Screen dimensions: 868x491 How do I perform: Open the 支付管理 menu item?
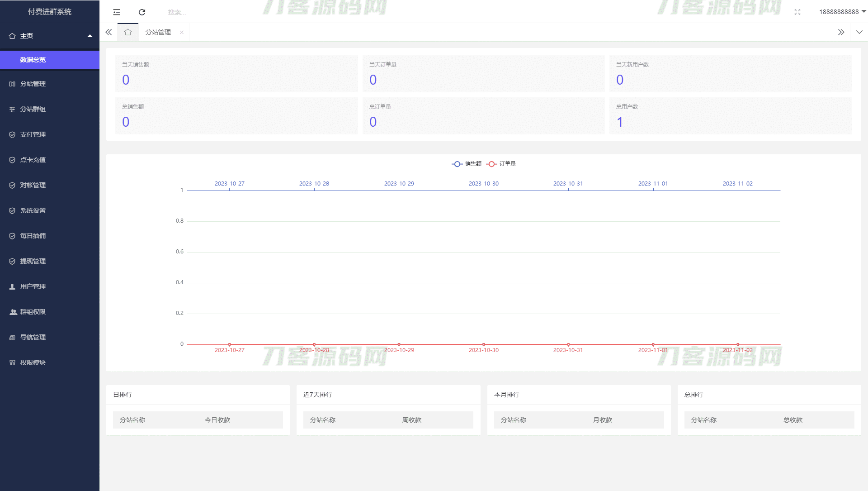(x=33, y=134)
